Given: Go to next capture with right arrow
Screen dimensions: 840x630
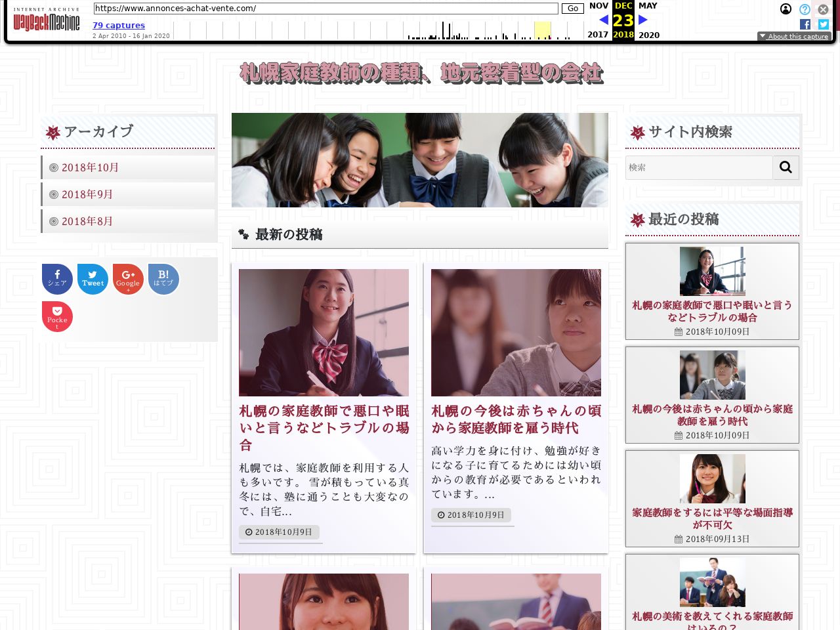Looking at the screenshot, I should click(x=643, y=20).
